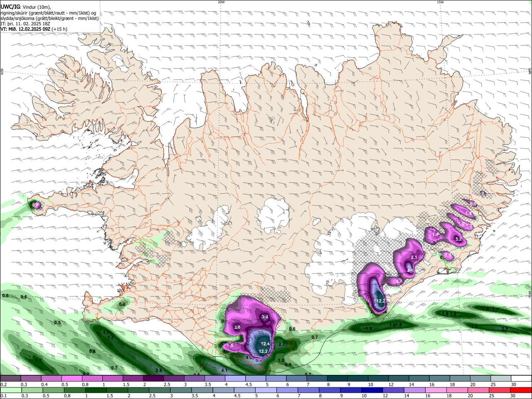Click the 3.6 value in the purple area
This screenshot has height=399, width=532.
point(237,327)
